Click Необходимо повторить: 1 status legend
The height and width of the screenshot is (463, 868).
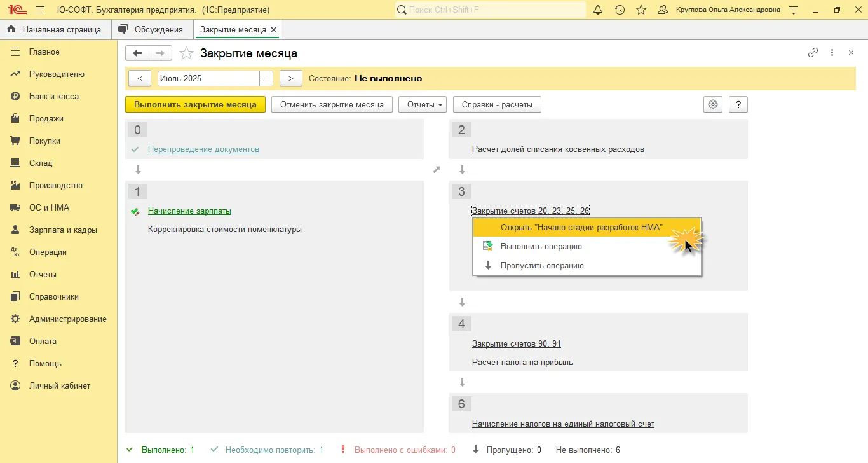pos(267,450)
